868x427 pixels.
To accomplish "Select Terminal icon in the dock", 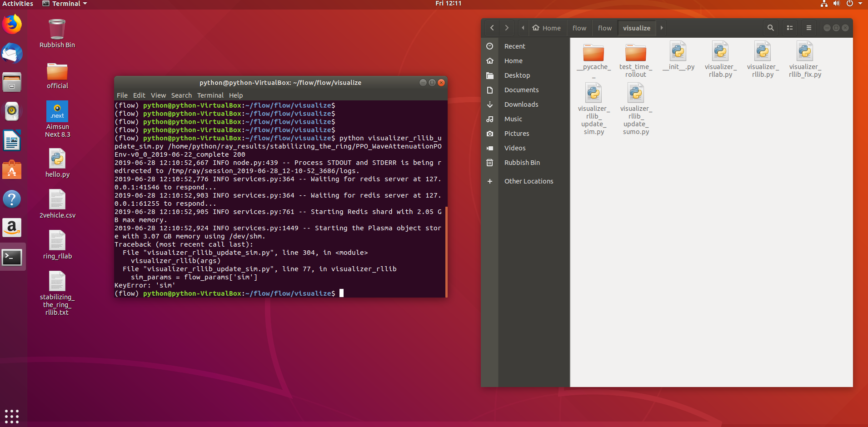I will (x=12, y=258).
